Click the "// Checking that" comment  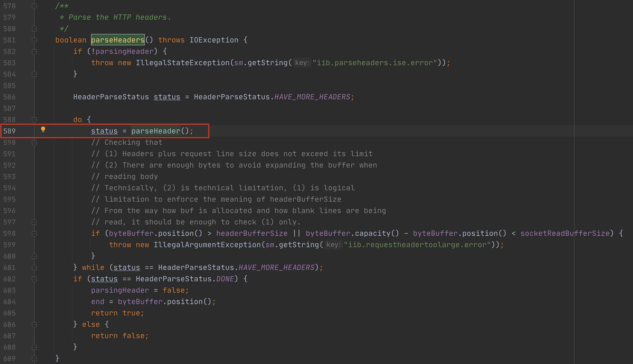(x=127, y=143)
